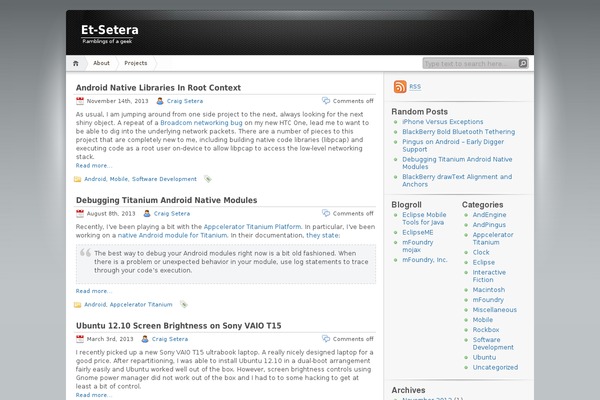This screenshot has width=600, height=400.
Task: Open the Projects menu item
Action: [x=135, y=63]
